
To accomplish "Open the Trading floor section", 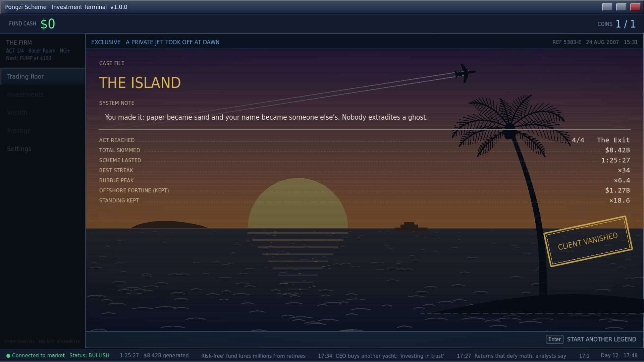I will tap(43, 76).
